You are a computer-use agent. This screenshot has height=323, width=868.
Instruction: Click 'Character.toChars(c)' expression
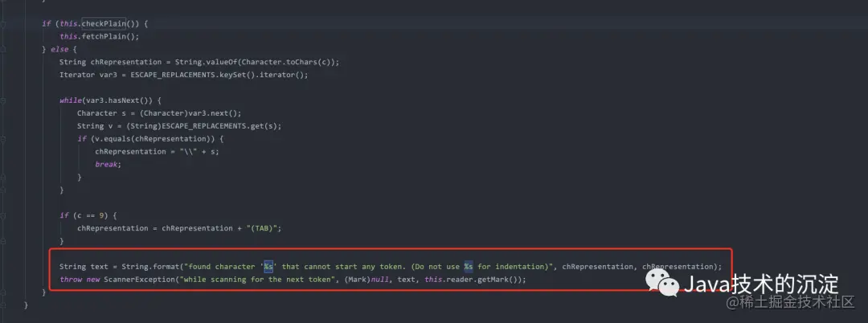pyautogui.click(x=287, y=62)
